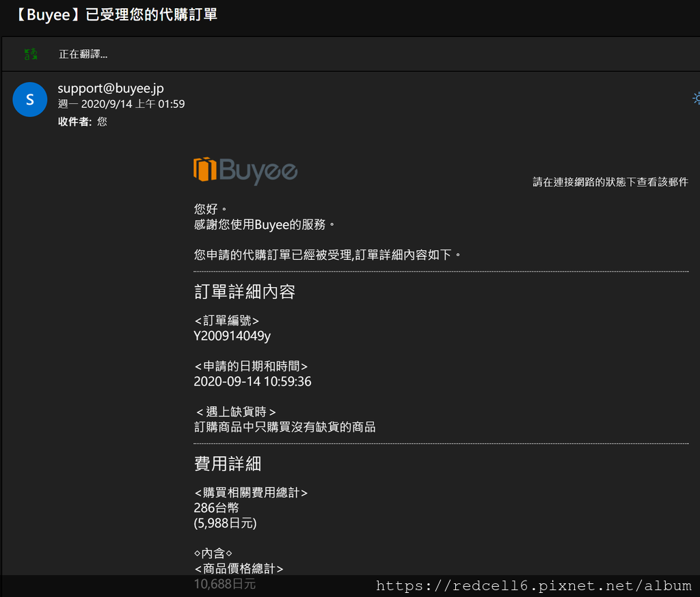This screenshot has width=700, height=597.
Task: Click the 您好。 greeting line
Action: pyautogui.click(x=211, y=209)
